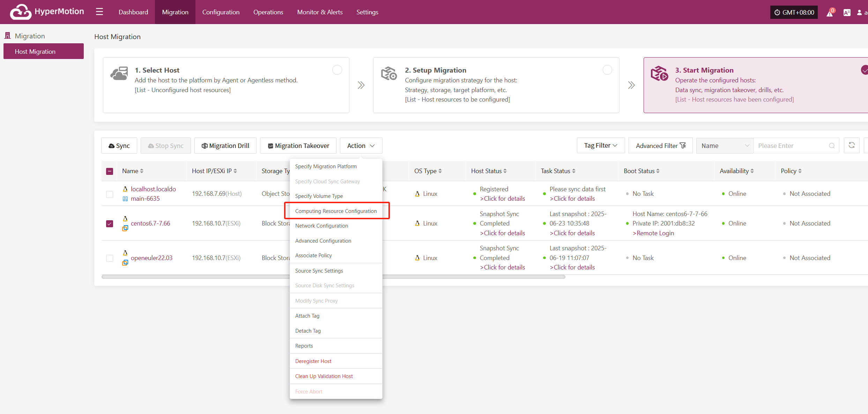Uncheck the centos6.7-7.66 row checkbox

(x=110, y=223)
